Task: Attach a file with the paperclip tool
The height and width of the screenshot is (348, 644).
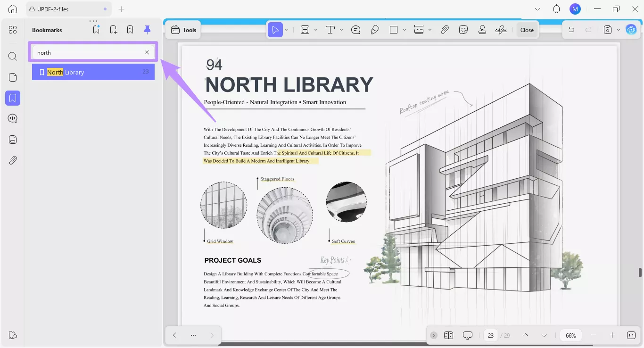Action: point(445,29)
